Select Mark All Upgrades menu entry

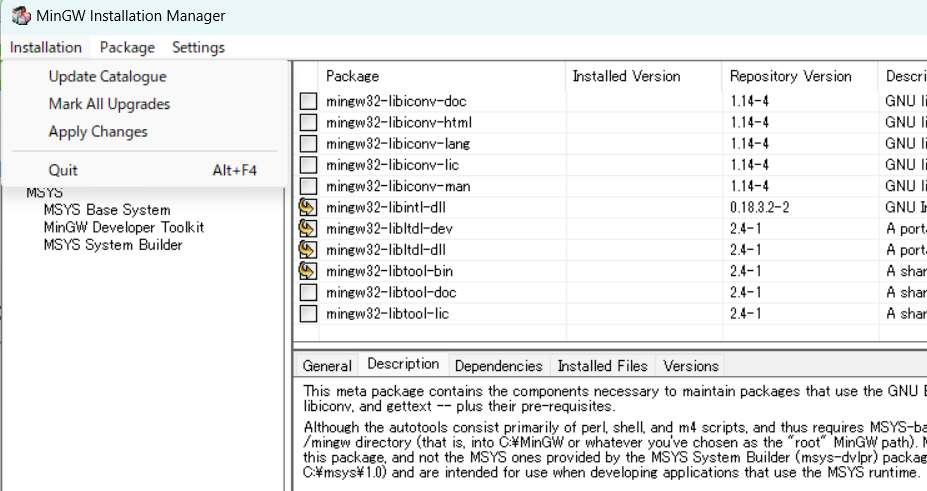tap(109, 104)
